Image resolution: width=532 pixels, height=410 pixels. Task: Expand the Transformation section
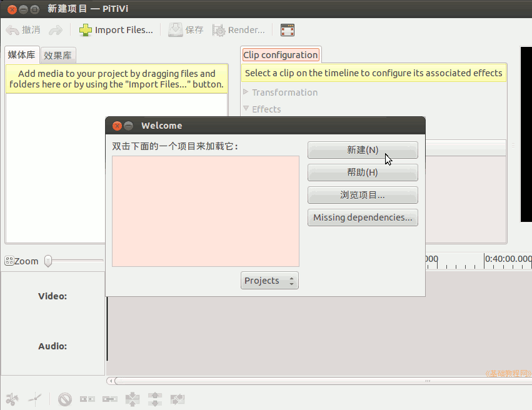[x=246, y=92]
